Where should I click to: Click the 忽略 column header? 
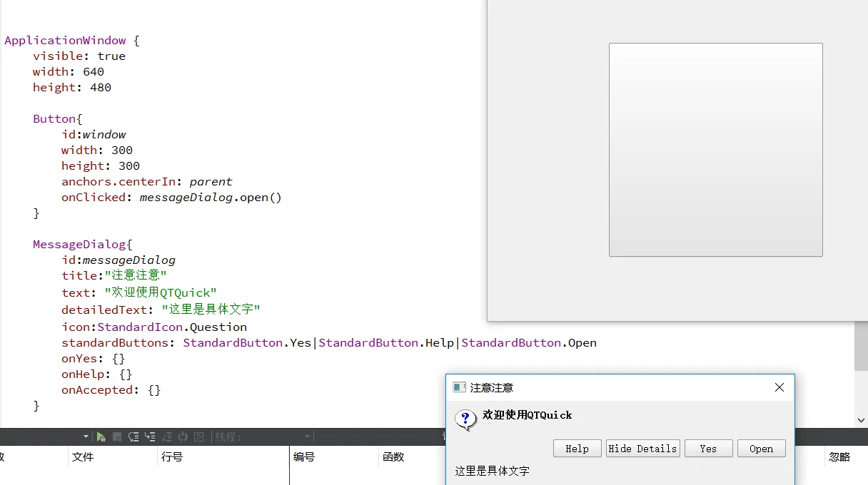839,456
